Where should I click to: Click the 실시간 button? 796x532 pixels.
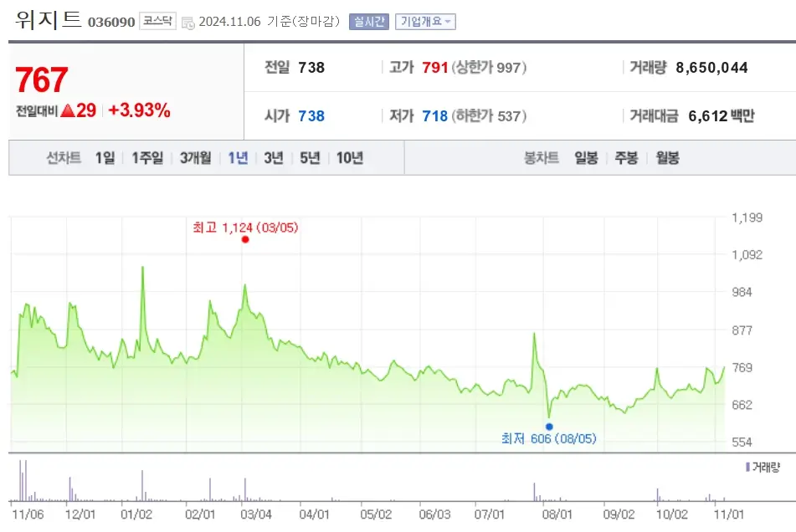368,22
